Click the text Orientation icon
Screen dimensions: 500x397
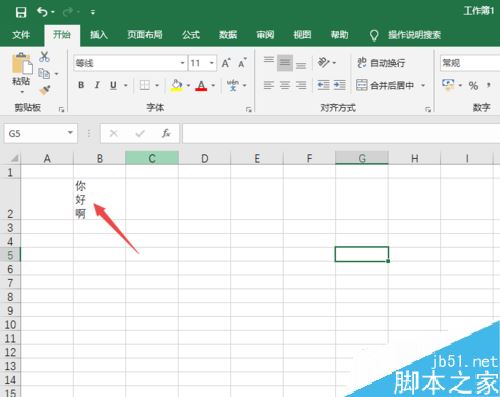[x=323, y=63]
